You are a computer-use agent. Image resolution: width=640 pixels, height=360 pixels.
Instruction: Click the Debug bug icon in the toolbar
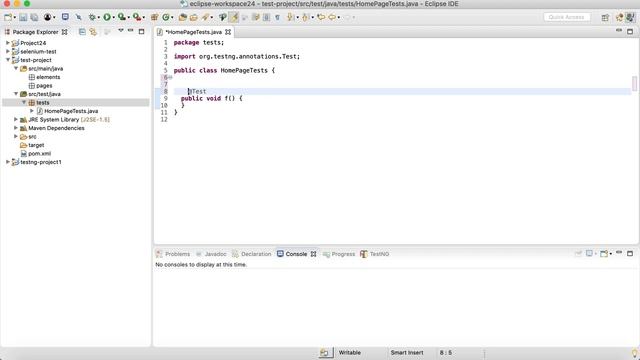(92, 17)
